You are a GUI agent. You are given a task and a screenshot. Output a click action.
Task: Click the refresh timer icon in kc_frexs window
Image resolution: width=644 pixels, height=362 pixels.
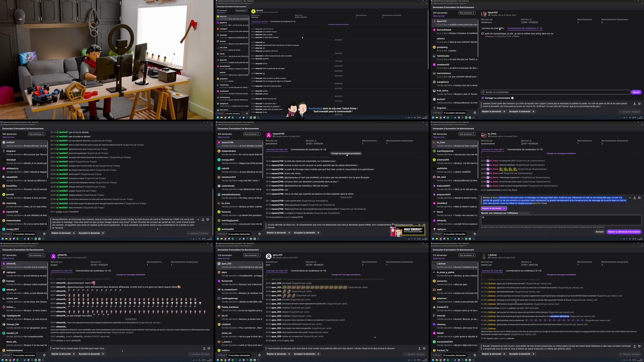pos(475,234)
